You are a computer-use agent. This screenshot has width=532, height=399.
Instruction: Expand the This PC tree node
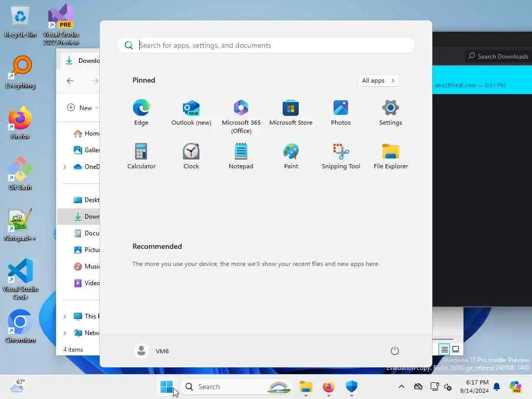[x=64, y=316]
